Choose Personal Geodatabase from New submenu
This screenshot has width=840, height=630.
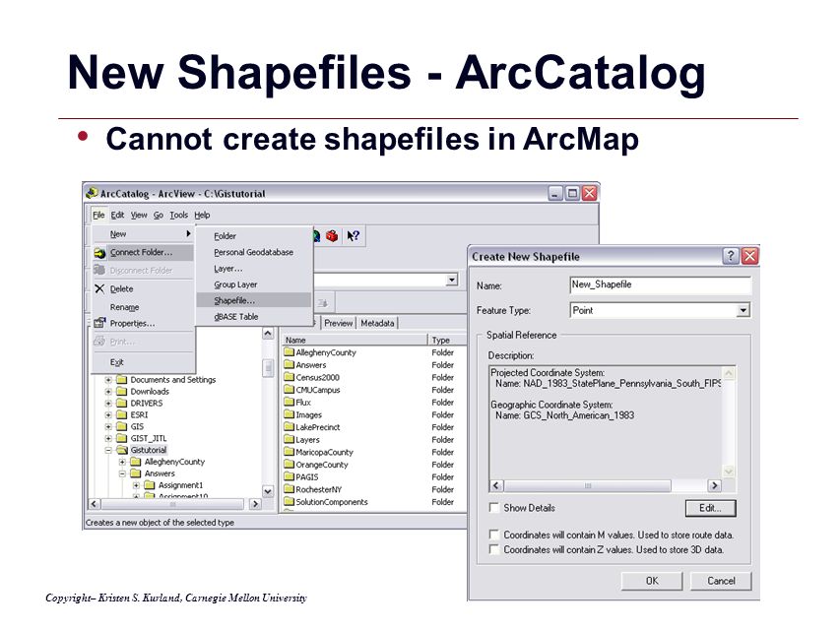[x=254, y=252]
